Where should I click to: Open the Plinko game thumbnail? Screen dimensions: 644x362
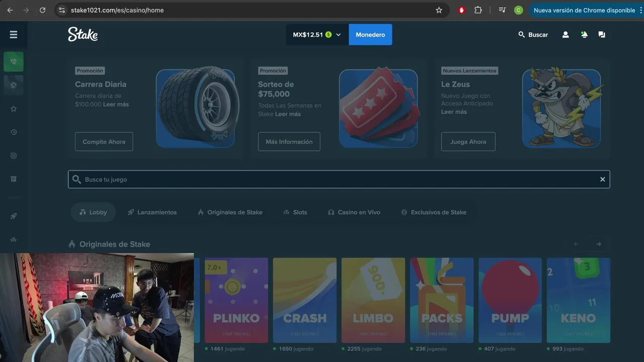point(236,300)
